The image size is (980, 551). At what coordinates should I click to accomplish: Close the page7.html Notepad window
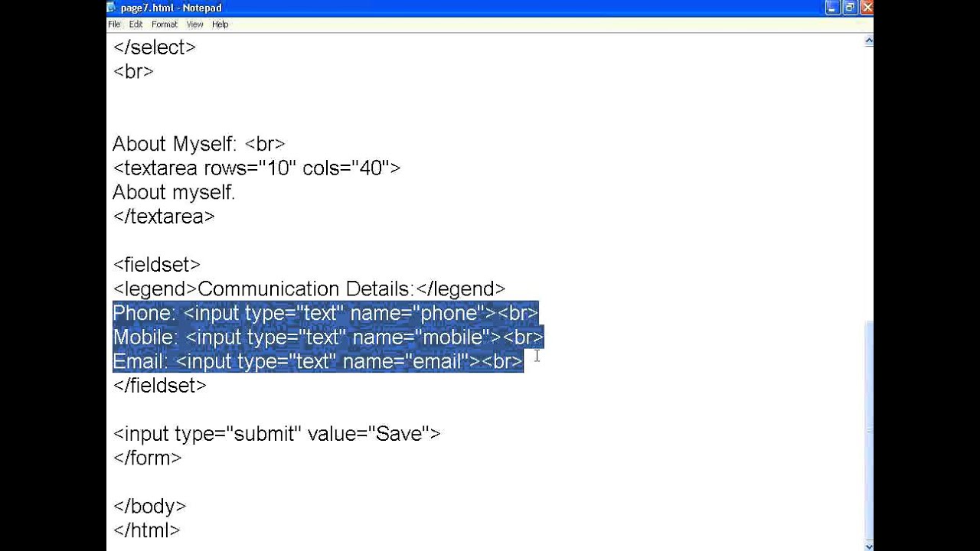click(866, 8)
